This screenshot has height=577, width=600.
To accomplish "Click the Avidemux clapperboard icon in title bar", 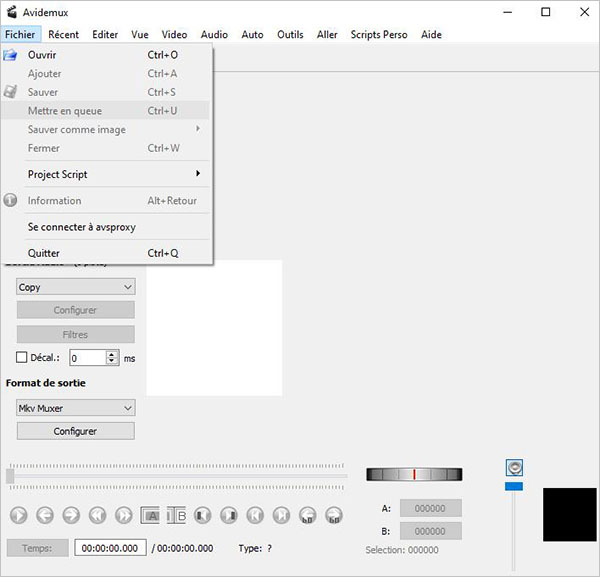I will coord(11,12).
